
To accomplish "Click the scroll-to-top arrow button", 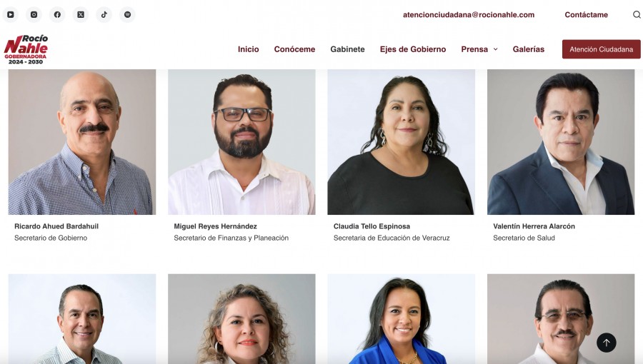I will pyautogui.click(x=606, y=343).
